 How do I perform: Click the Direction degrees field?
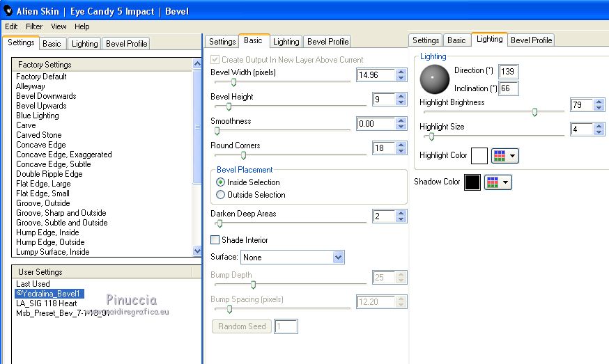(509, 72)
